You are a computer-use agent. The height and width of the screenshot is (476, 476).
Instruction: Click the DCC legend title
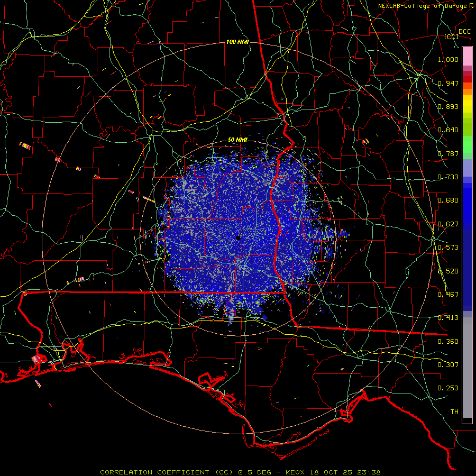coord(465,32)
